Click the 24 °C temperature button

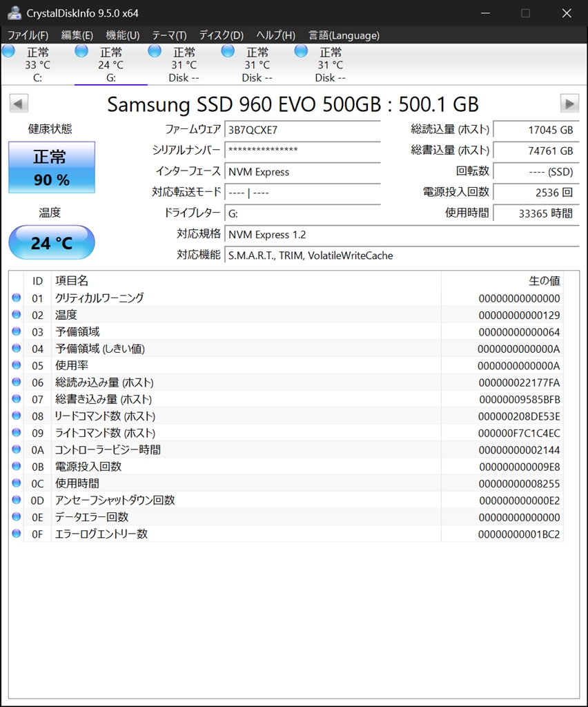click(x=52, y=242)
